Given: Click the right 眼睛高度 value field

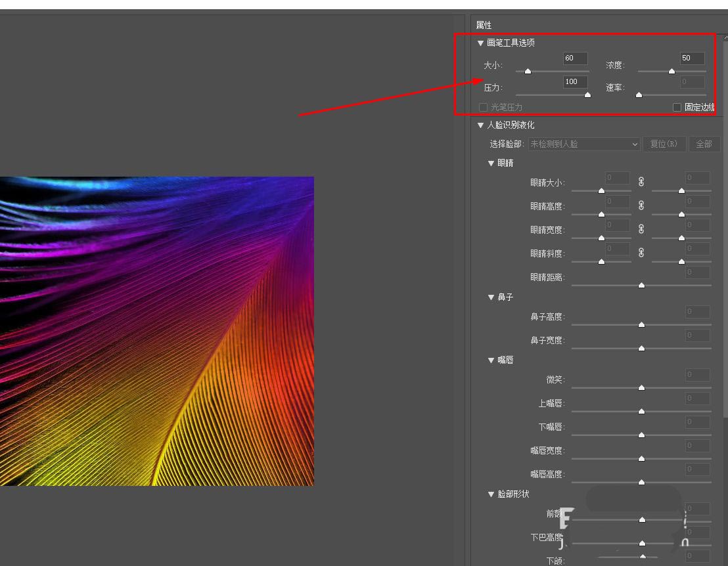Looking at the screenshot, I should tap(697, 202).
